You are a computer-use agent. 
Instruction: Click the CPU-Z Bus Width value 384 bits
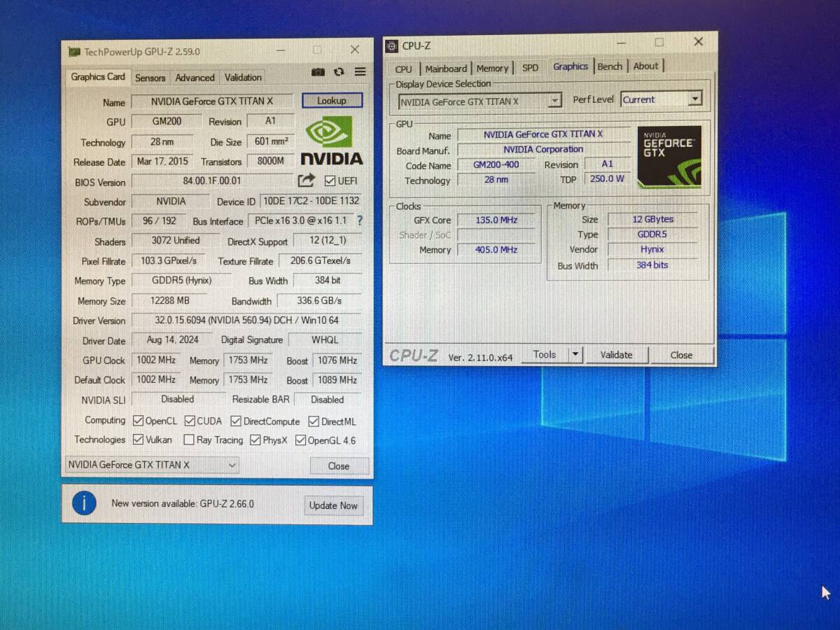click(x=652, y=265)
